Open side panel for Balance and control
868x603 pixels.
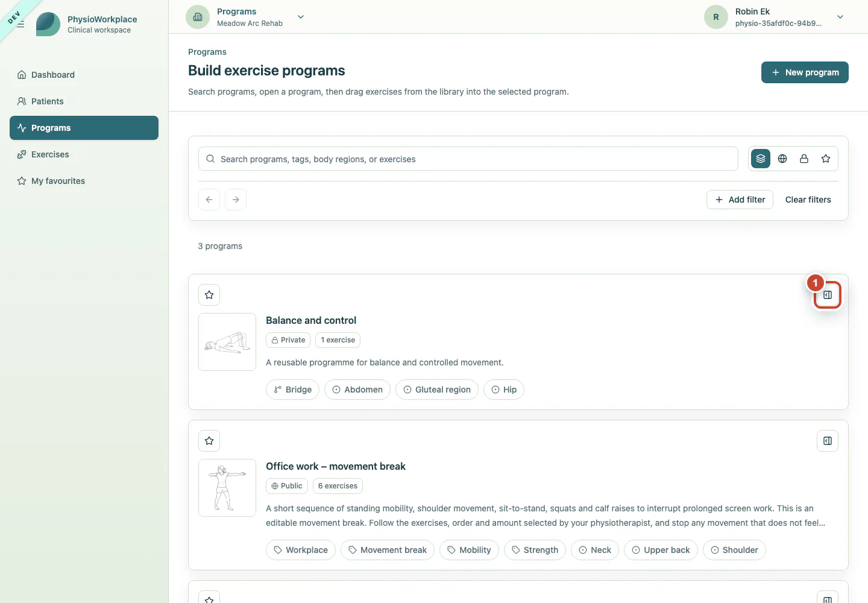tap(828, 295)
